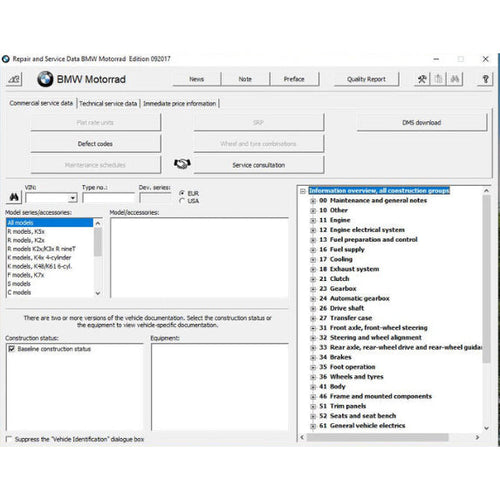500x500 pixels.
Task: Open Immediate price information tab
Action: pyautogui.click(x=180, y=103)
